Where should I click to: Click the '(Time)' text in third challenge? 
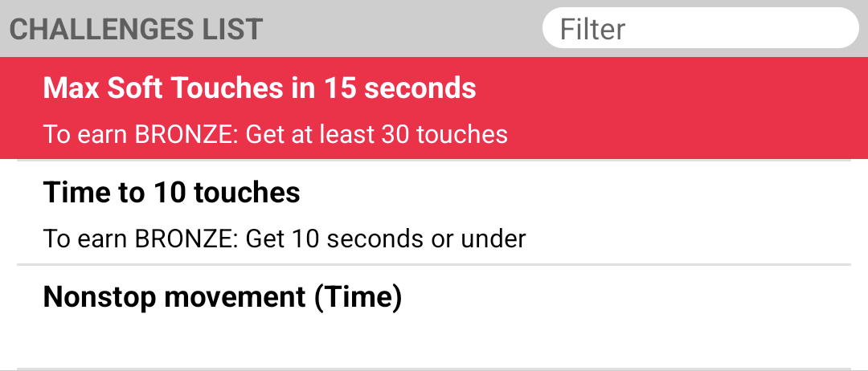pyautogui.click(x=358, y=297)
